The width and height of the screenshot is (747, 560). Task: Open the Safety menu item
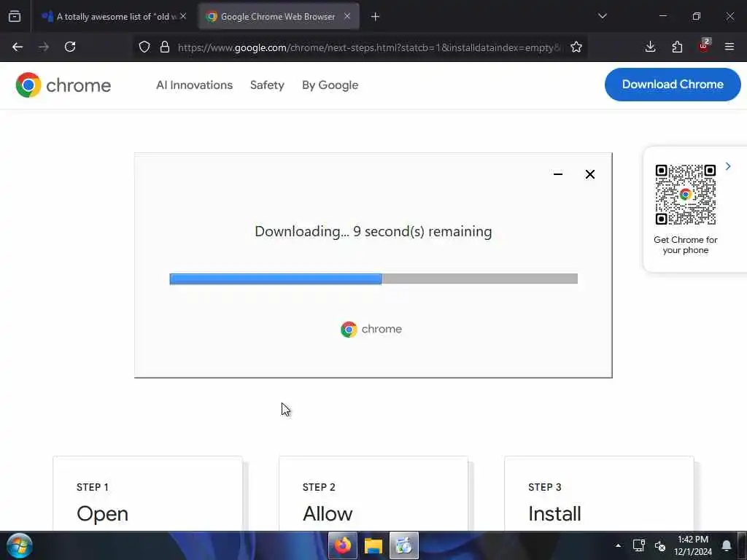coord(267,85)
